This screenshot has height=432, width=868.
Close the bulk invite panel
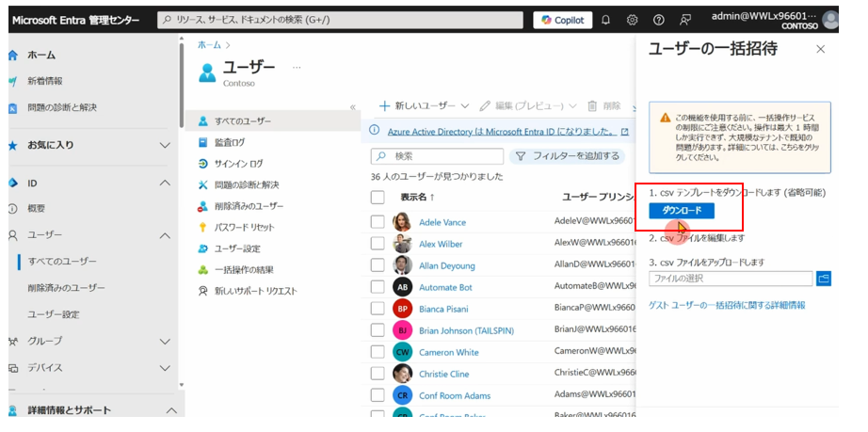820,49
